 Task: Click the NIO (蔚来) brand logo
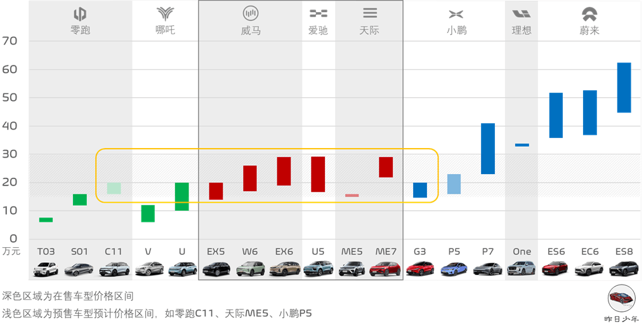point(589,15)
